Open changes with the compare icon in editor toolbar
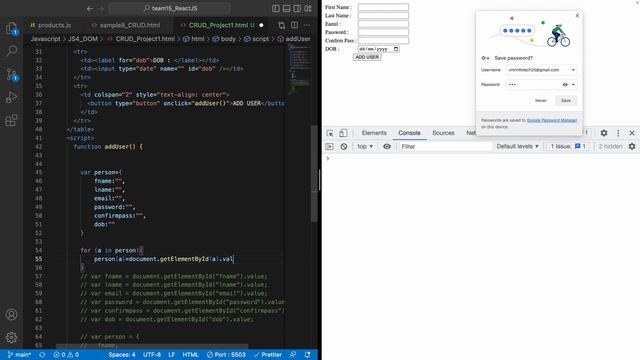This screenshot has height=360, width=640. pos(282,25)
